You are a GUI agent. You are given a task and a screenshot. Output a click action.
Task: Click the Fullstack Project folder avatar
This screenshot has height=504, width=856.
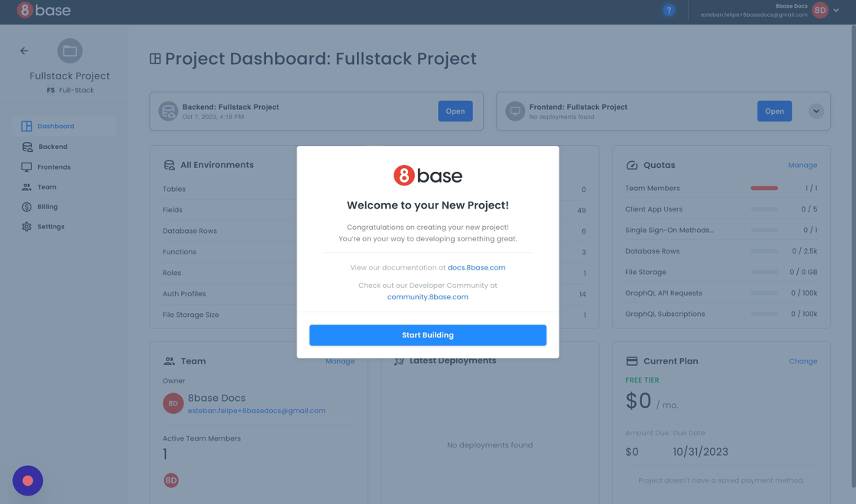coord(70,51)
